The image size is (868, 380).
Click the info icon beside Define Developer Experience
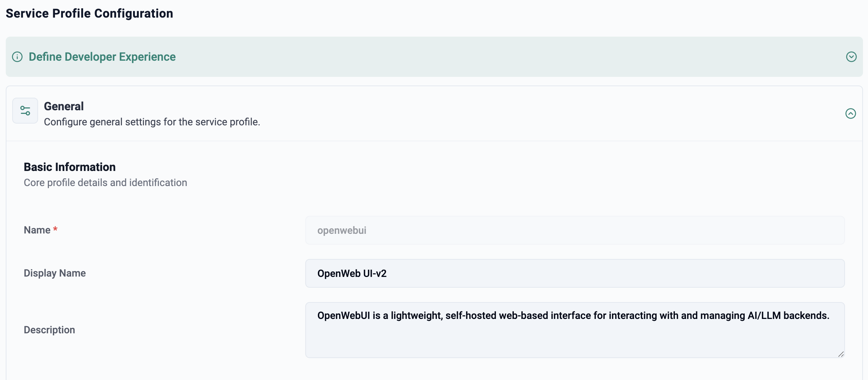point(17,57)
